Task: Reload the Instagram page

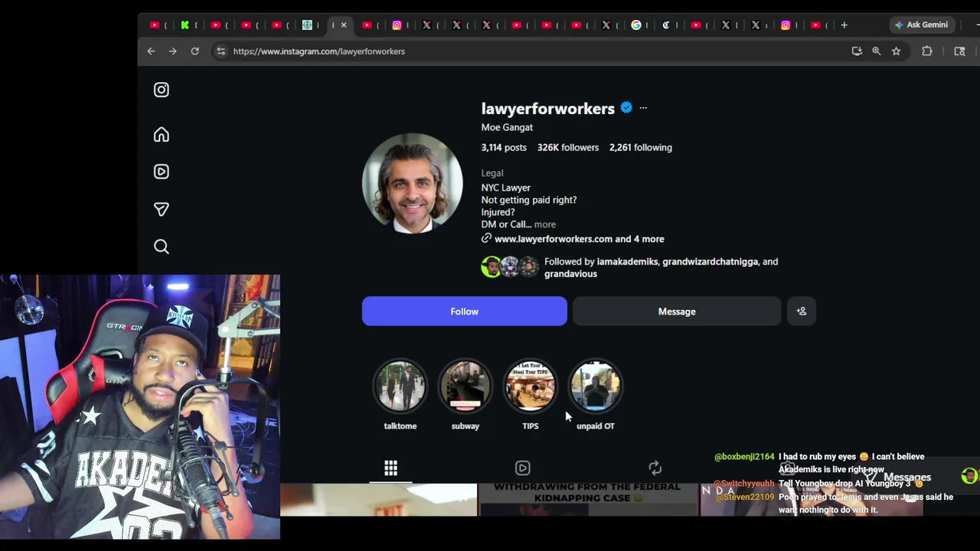Action: click(195, 51)
